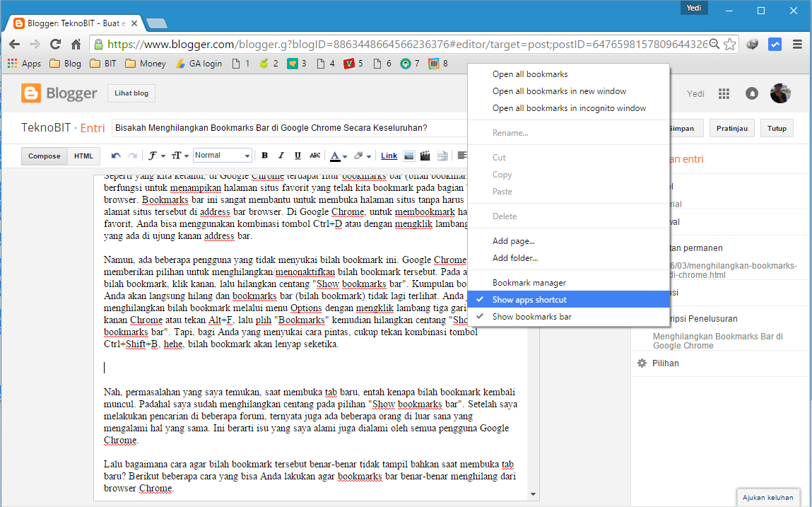Image resolution: width=812 pixels, height=507 pixels.
Task: Click the editor scrollbar down arrow
Action: point(533,494)
